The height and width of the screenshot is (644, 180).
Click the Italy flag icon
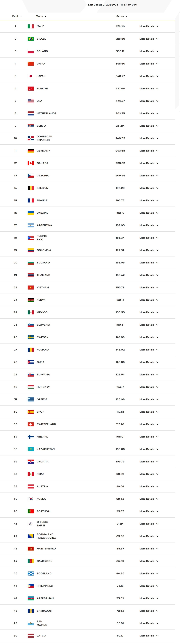click(31, 26)
